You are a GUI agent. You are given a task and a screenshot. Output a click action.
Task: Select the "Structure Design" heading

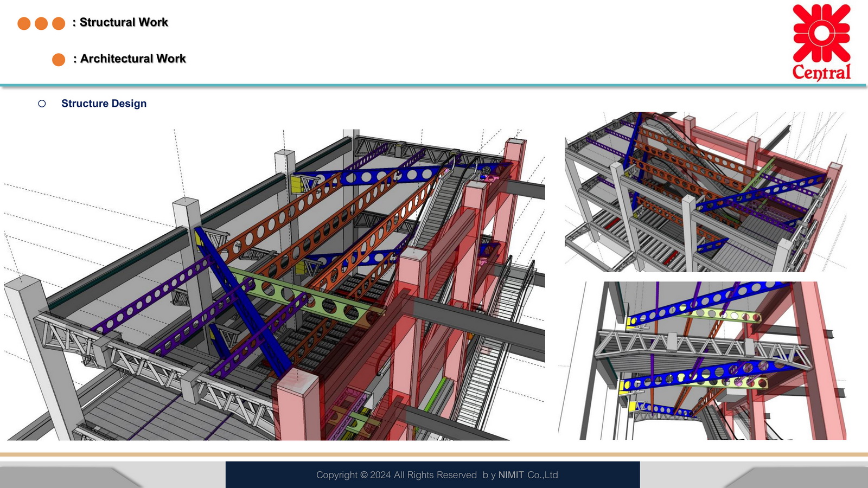(x=104, y=104)
